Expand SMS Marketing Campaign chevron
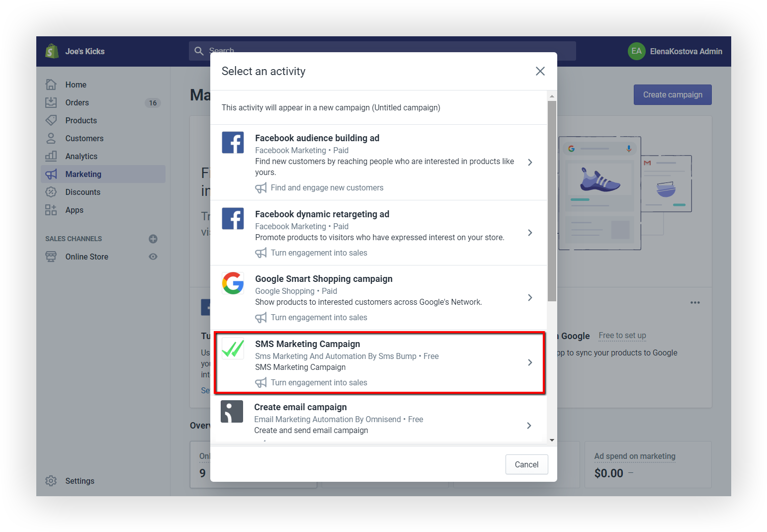 coord(530,362)
